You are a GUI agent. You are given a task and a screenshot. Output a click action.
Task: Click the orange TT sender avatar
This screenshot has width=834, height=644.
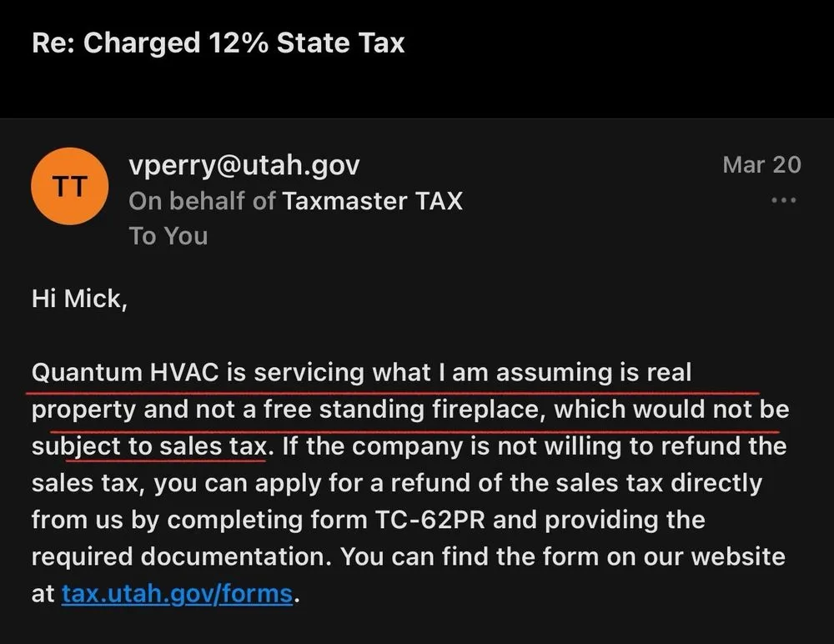[69, 187]
